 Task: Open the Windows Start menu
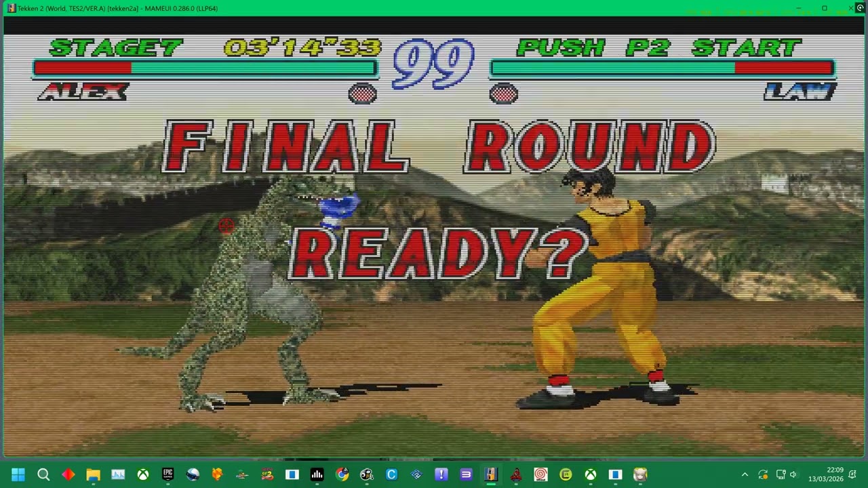click(x=18, y=474)
